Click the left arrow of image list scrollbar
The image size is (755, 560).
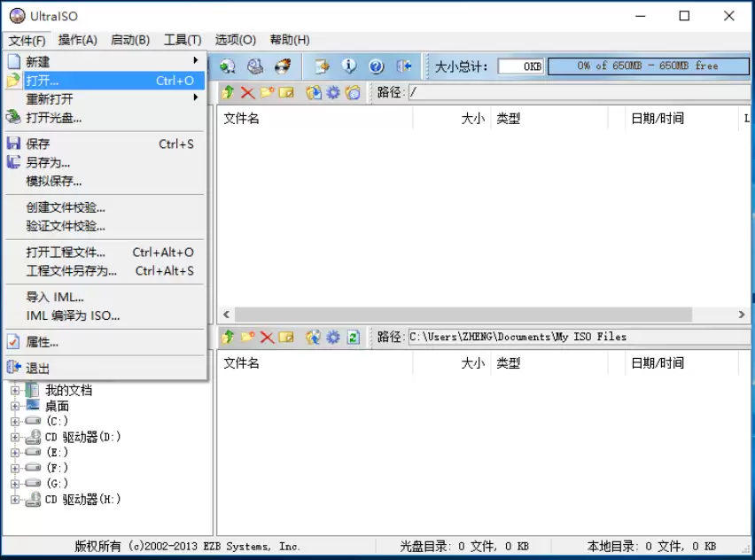click(226, 315)
